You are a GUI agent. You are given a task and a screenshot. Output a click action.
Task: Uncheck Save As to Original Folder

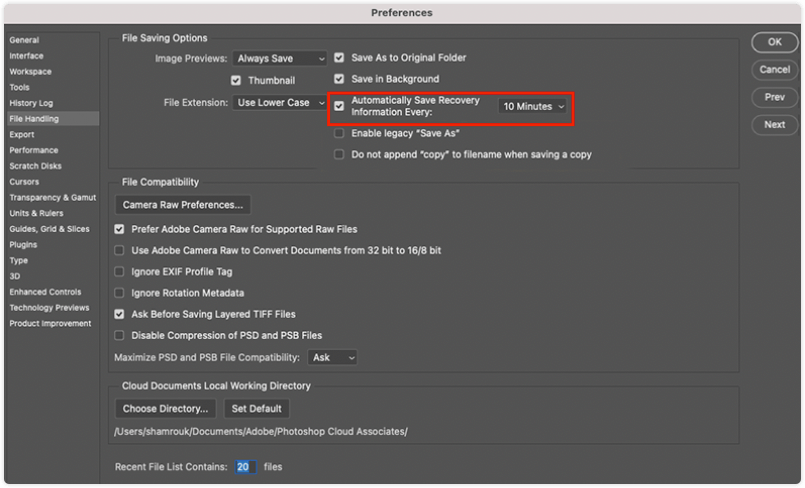[339, 57]
